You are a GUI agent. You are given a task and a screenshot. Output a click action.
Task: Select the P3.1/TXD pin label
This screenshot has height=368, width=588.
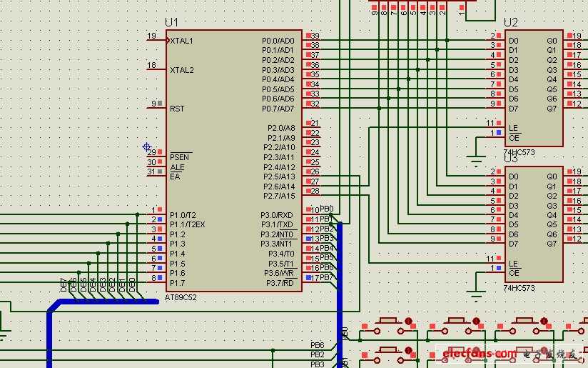[x=277, y=224]
